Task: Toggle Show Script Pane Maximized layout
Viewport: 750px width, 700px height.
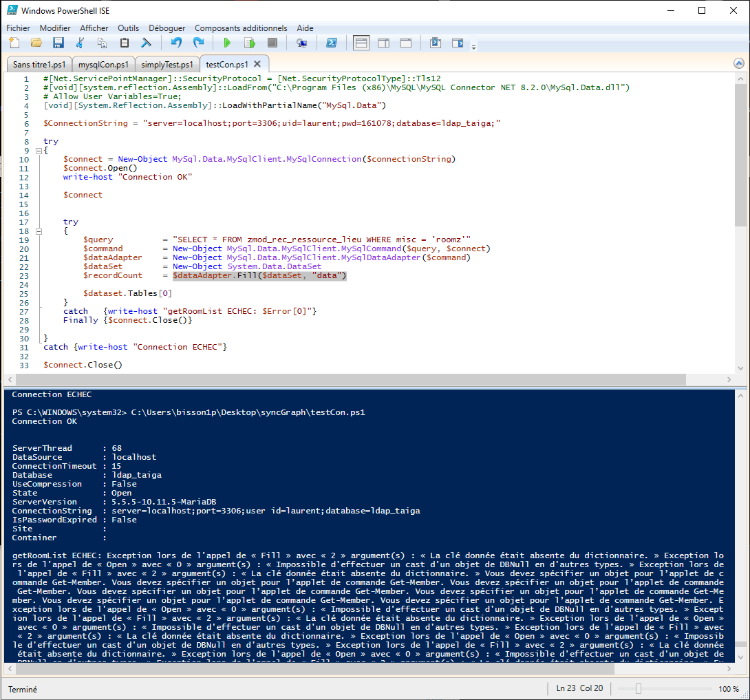Action: click(x=406, y=43)
